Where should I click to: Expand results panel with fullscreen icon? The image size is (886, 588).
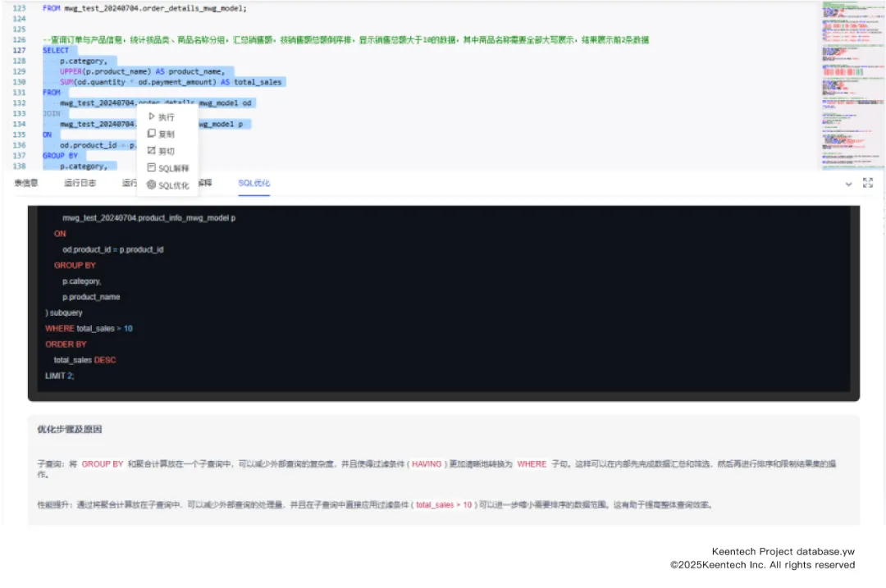[868, 184]
